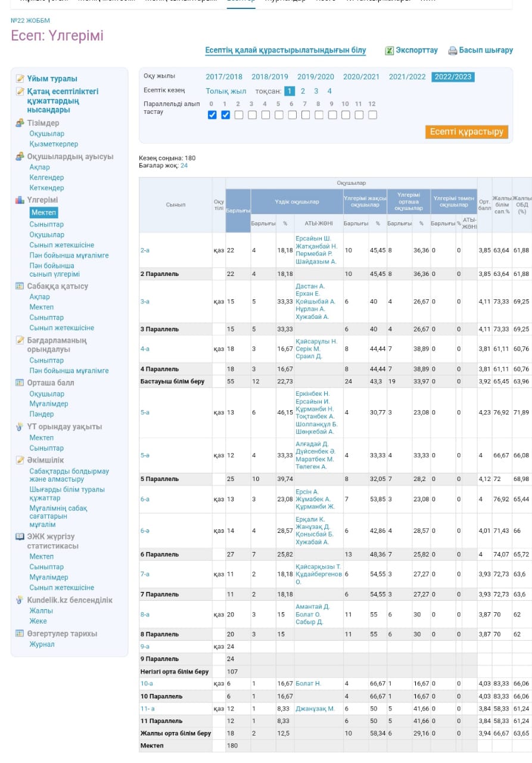Uncheck the parallel 1 checkbox

225,115
